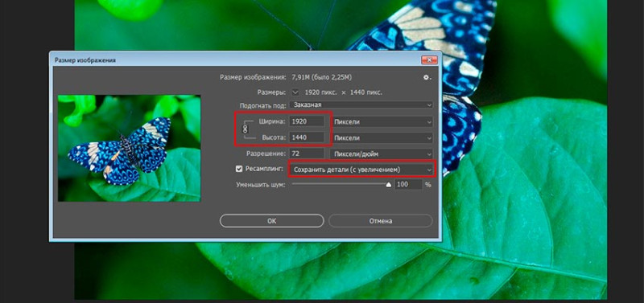Expand the Размеры units dropdown arrow

tap(296, 92)
